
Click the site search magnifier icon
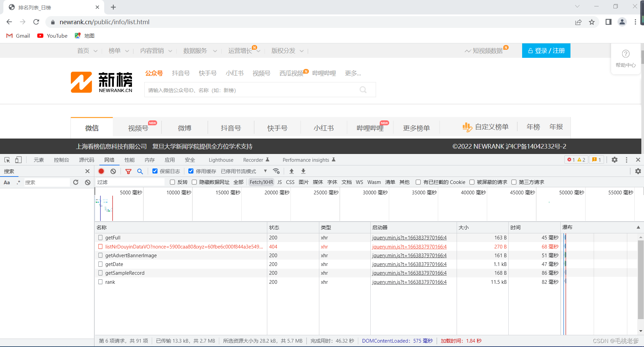[363, 90]
